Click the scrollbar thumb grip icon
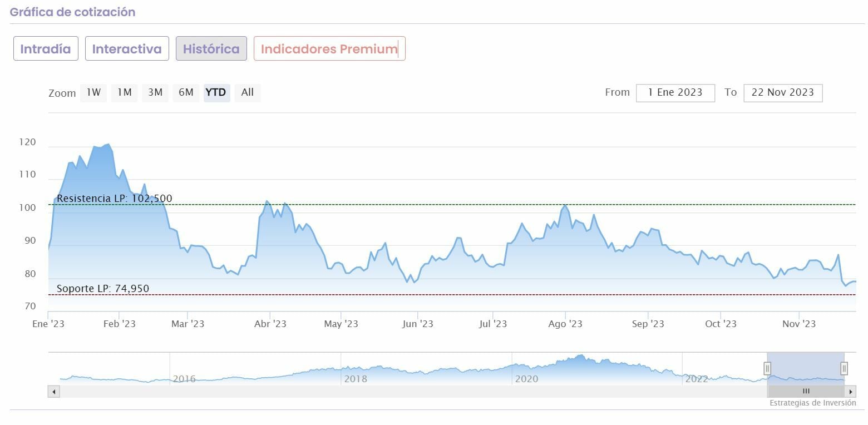Viewport: 868px width, 425px height. click(x=806, y=392)
